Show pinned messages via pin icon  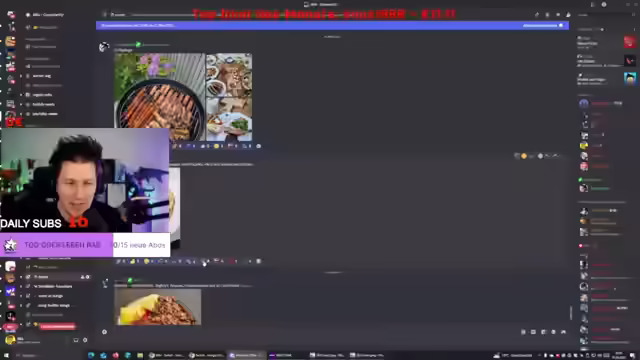(558, 15)
